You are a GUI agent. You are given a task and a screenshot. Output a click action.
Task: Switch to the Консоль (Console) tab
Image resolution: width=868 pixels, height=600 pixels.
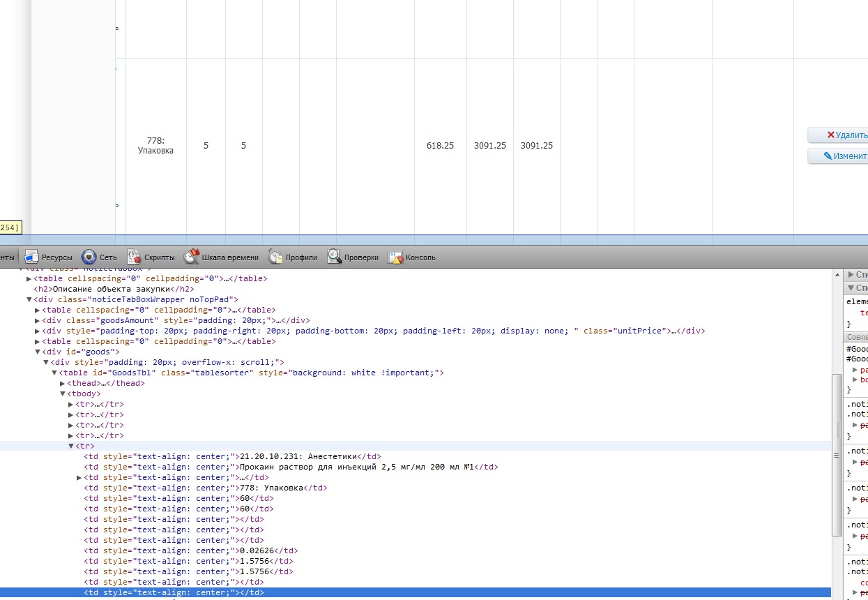pyautogui.click(x=420, y=257)
